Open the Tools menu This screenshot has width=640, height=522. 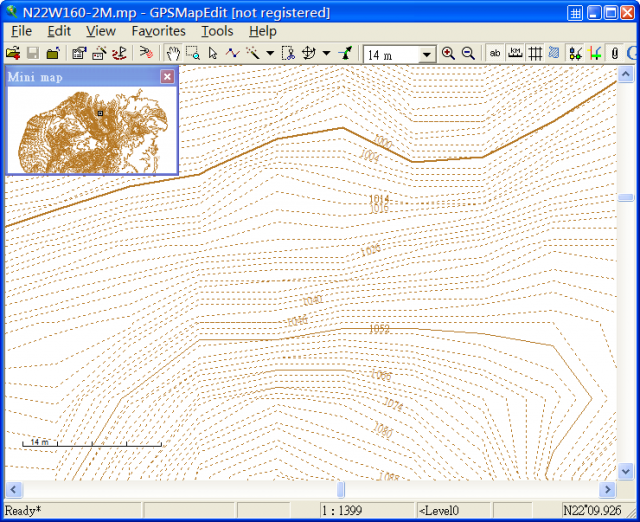click(x=217, y=31)
